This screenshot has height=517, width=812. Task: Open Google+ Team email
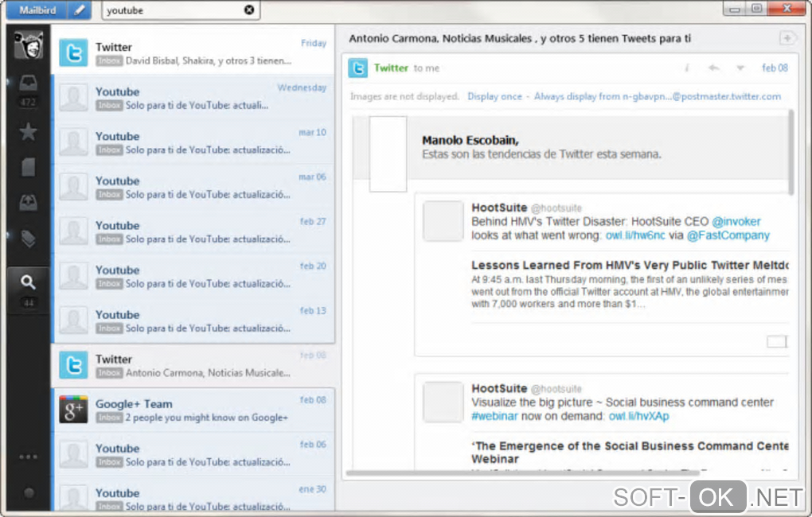193,410
